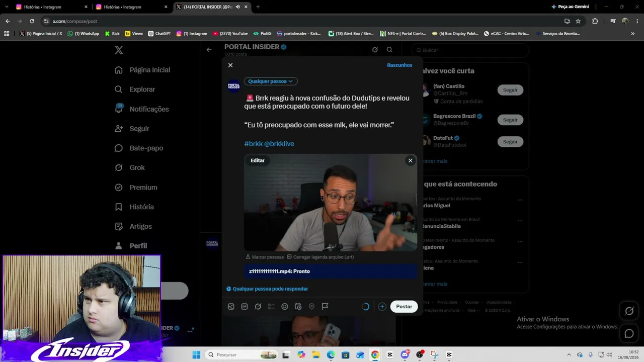Open História in the sidebar

134,207
